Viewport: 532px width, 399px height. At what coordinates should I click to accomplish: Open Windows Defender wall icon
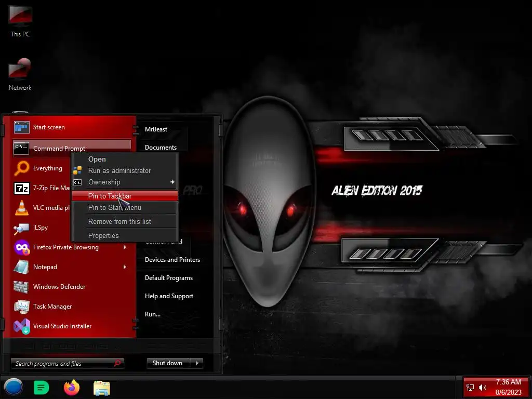[x=21, y=287]
